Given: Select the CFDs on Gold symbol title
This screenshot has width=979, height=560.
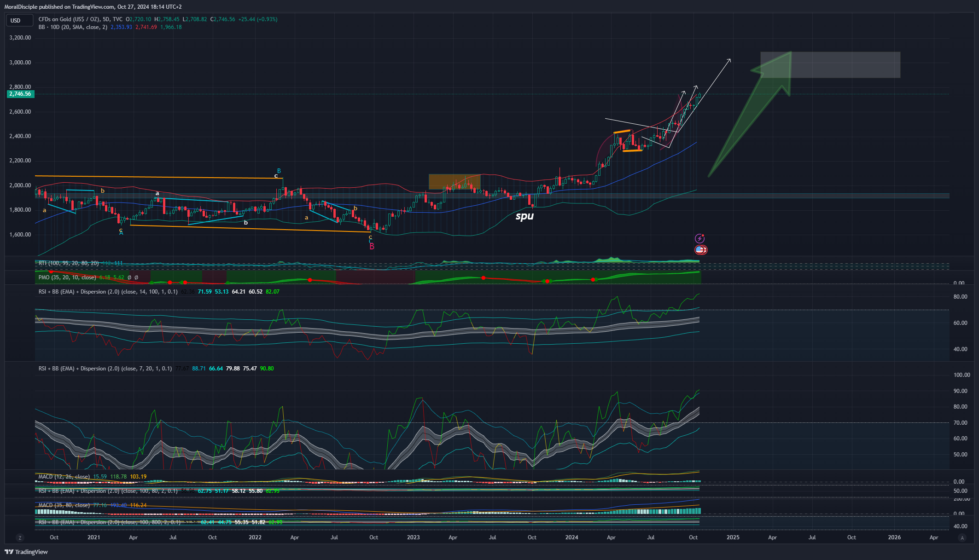Looking at the screenshot, I should point(81,19).
